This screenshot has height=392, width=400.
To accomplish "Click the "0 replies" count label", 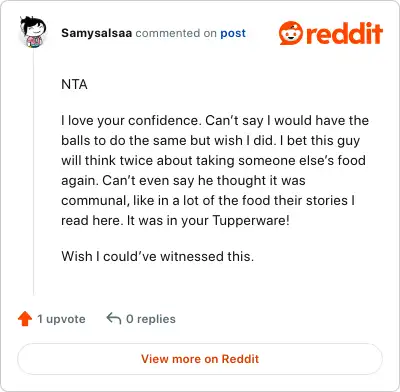I will (x=151, y=319).
